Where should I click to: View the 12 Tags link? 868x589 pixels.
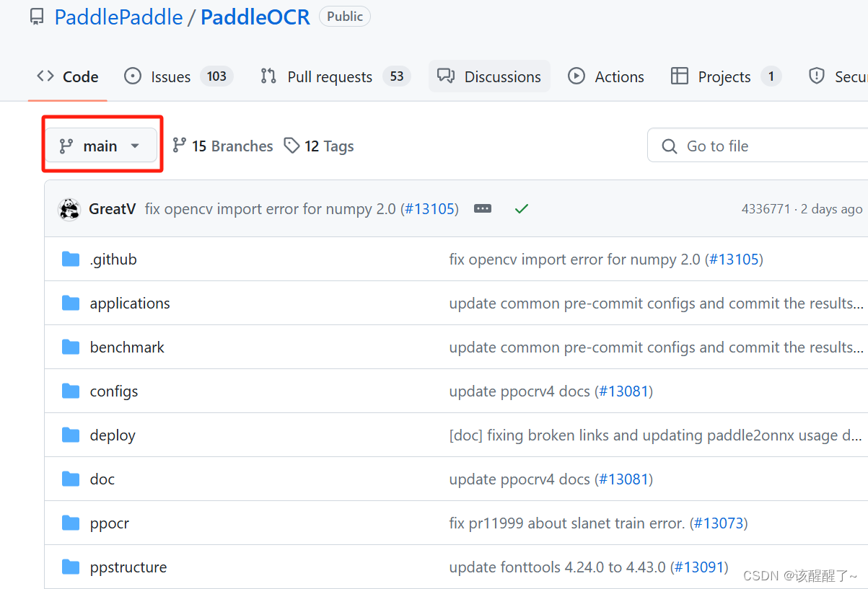click(x=318, y=146)
